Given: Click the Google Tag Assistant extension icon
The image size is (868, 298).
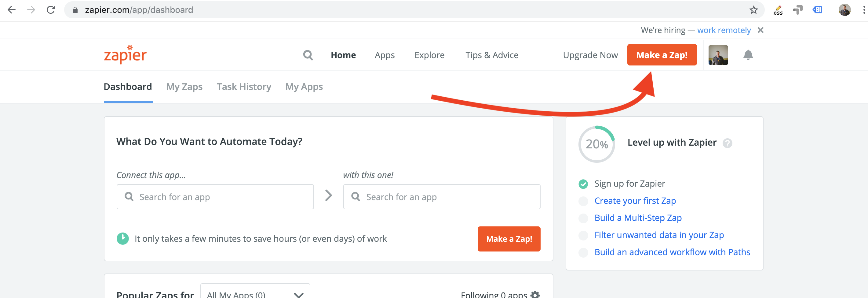Looking at the screenshot, I should (798, 10).
